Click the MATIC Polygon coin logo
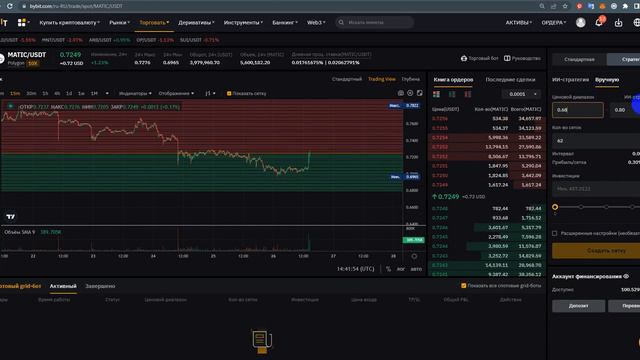The width and height of the screenshot is (640, 360). click(x=2, y=58)
